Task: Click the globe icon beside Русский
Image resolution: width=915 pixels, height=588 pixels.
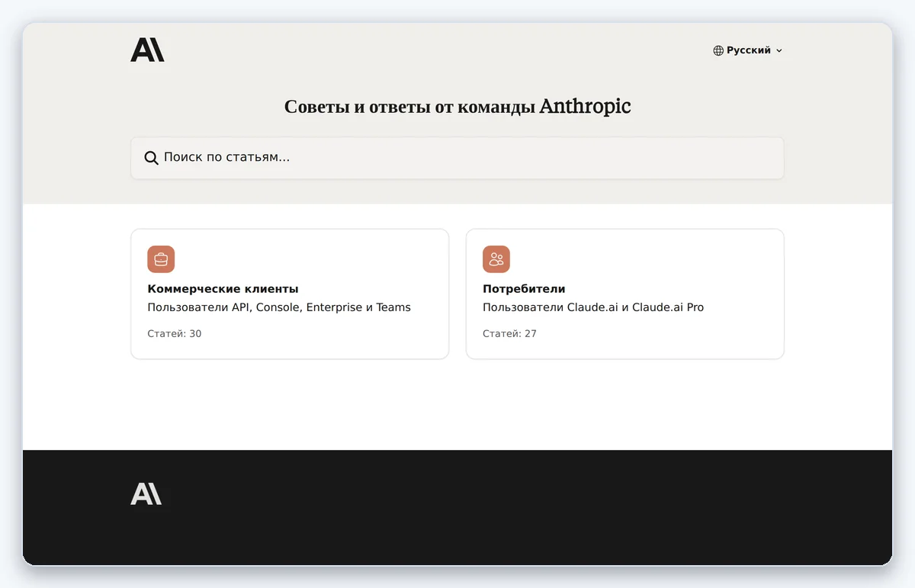Action: click(x=718, y=50)
